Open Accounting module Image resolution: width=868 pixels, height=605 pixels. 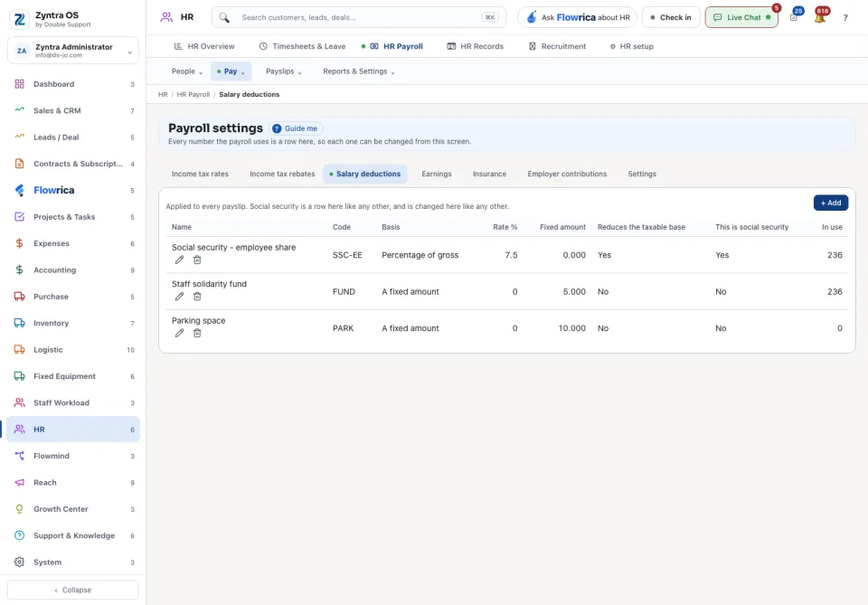[73, 270]
